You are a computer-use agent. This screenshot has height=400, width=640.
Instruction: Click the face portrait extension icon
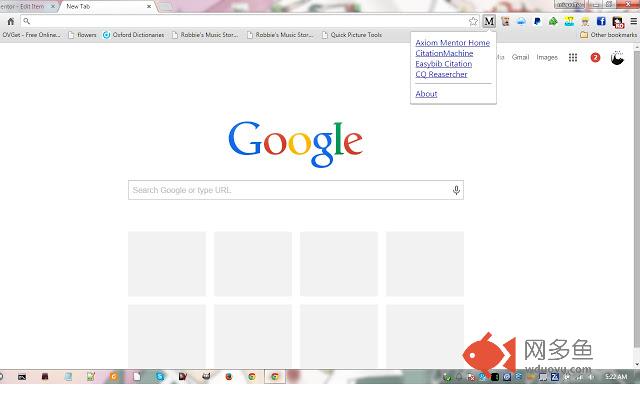[x=505, y=21]
